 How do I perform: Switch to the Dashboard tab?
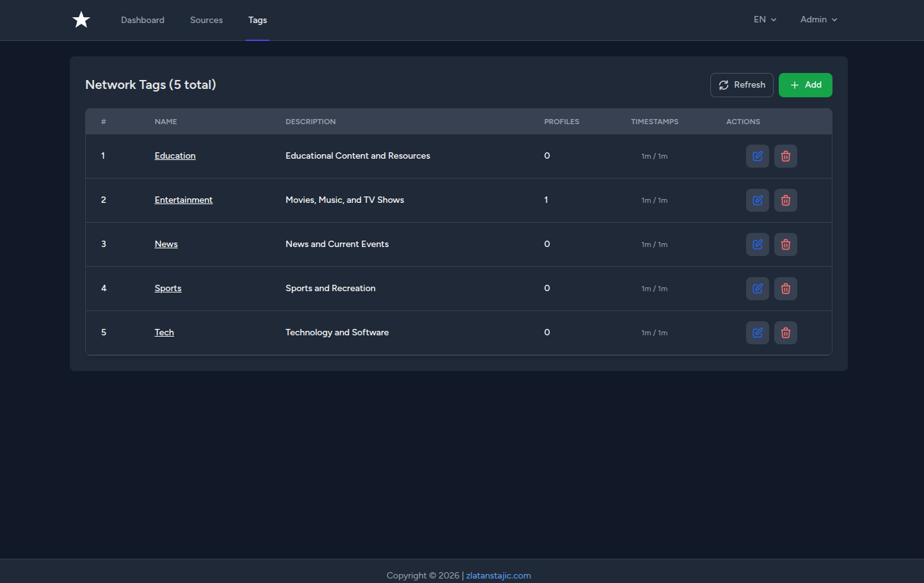[142, 20]
